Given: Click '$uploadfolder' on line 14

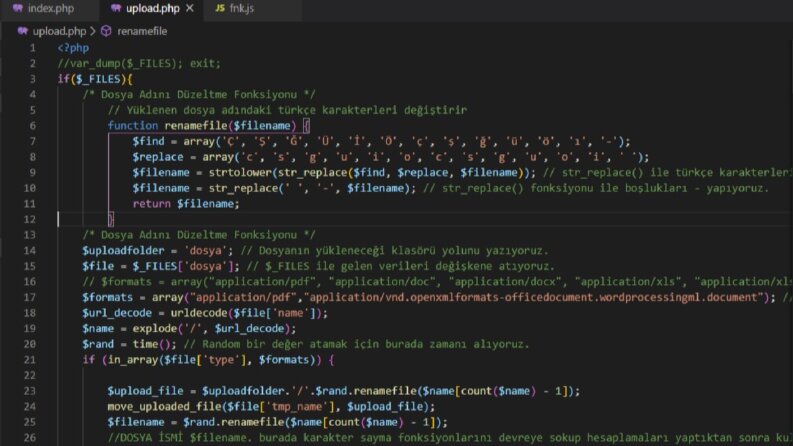Looking at the screenshot, I should [123, 251].
